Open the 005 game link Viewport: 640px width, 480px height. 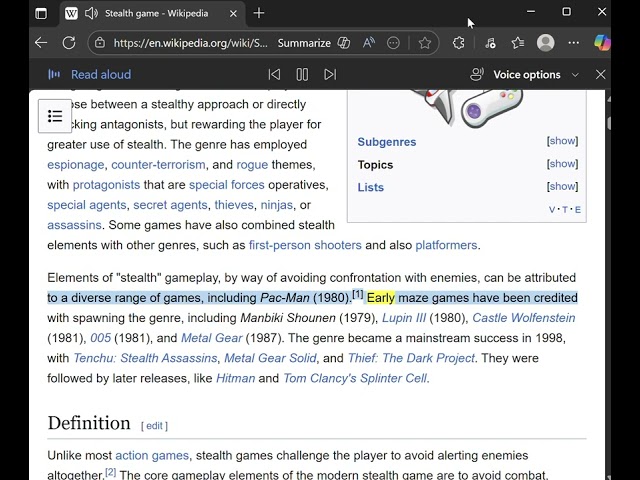click(x=100, y=338)
